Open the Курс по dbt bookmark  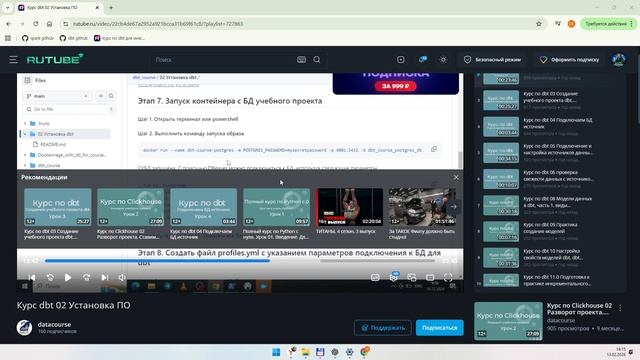click(x=119, y=38)
